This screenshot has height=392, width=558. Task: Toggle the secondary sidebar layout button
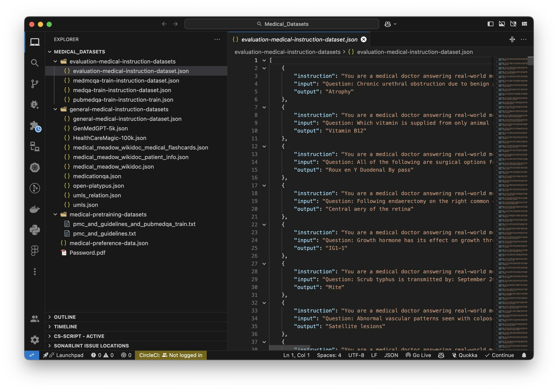click(x=513, y=24)
